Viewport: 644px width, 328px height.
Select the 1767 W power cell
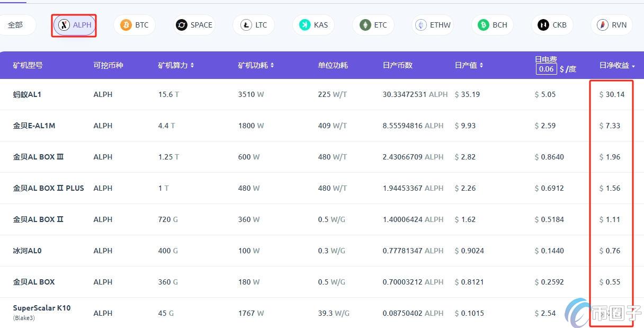[251, 313]
